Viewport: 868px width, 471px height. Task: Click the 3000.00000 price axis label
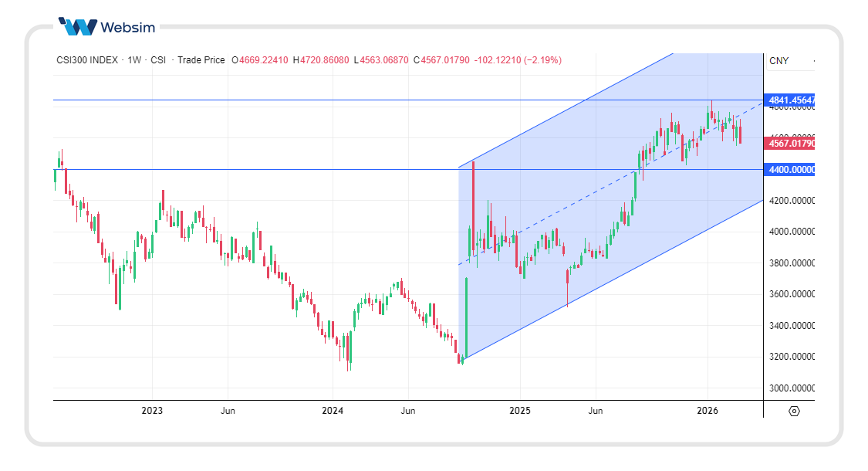click(791, 388)
